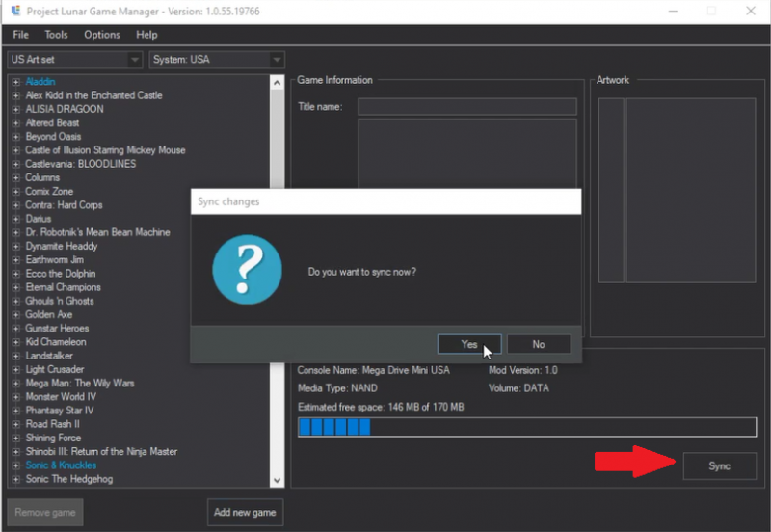This screenshot has height=532, width=771.
Task: Select Landstalker game
Action: tap(49, 356)
